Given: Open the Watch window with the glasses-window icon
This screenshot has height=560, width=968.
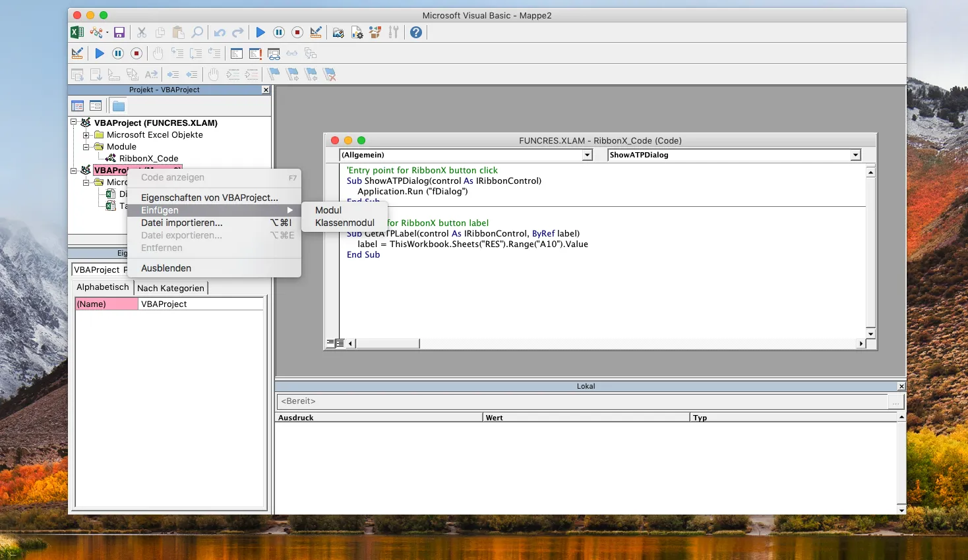Looking at the screenshot, I should (274, 53).
